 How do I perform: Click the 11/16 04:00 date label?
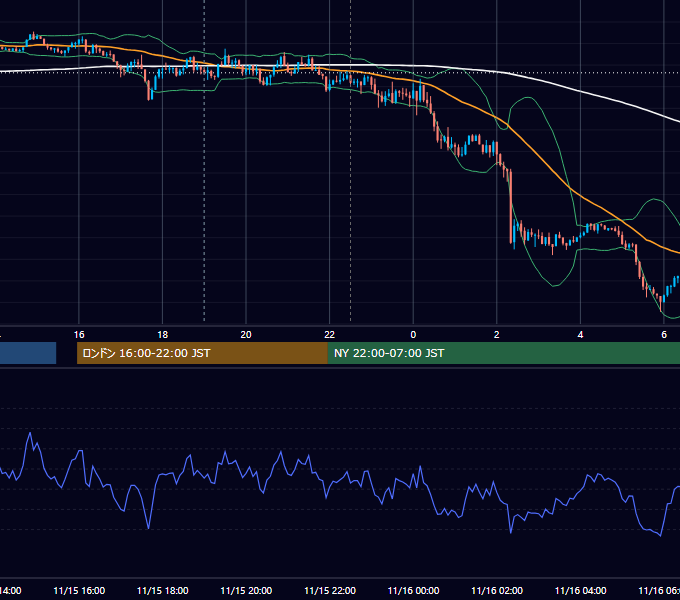[580, 590]
